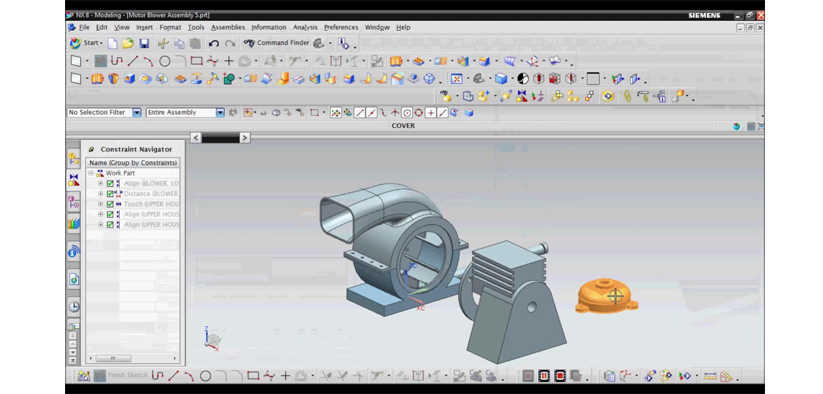Open the Constraint Navigator sidebar tab
Image resolution: width=823 pixels, height=394 pixels.
(x=73, y=180)
